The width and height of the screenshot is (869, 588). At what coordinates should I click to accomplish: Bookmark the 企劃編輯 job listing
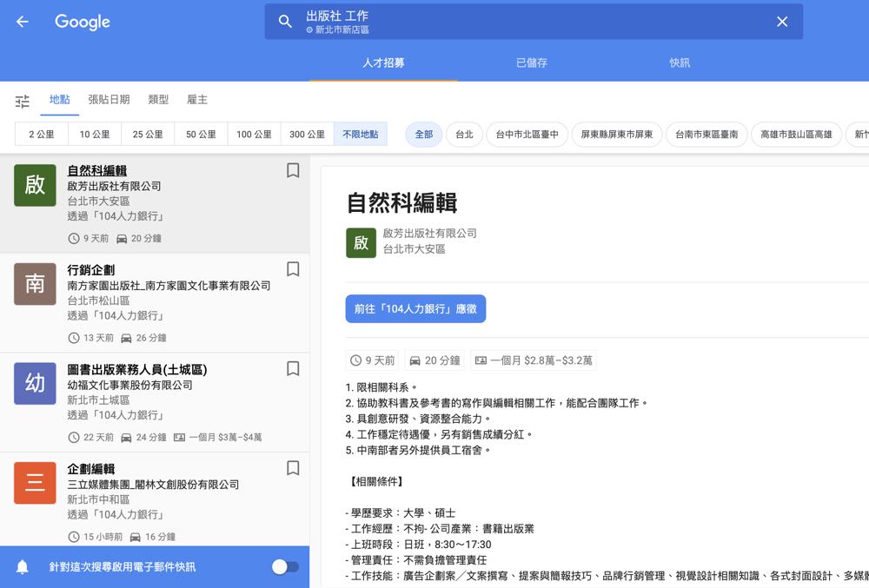[293, 468]
